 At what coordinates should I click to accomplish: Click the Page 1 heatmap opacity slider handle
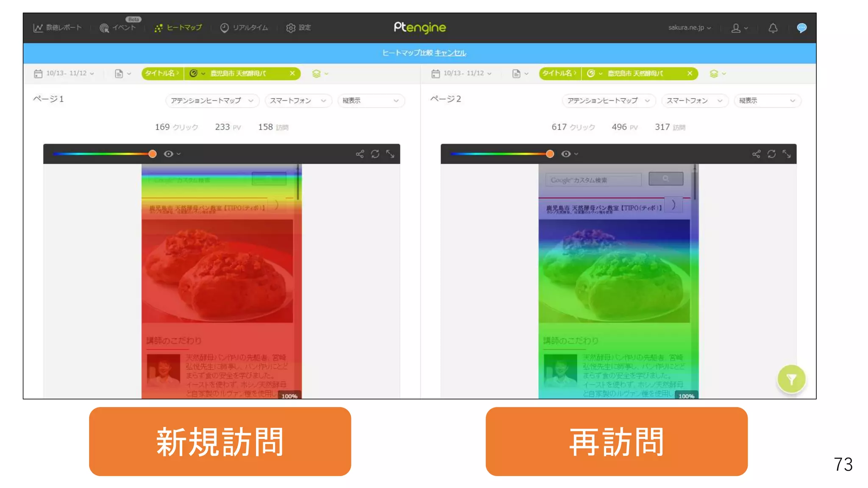tap(153, 154)
